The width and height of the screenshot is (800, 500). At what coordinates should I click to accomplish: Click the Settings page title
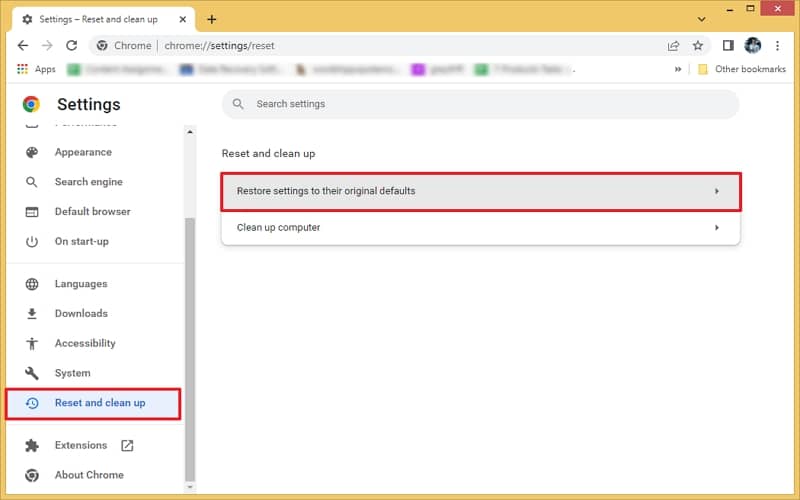pyautogui.click(x=89, y=104)
